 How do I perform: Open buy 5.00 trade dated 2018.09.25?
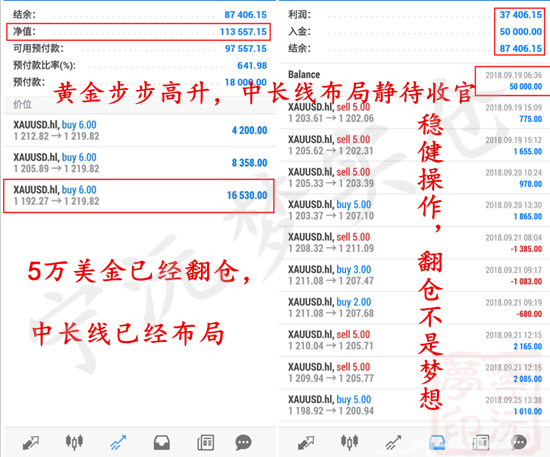coord(414,405)
